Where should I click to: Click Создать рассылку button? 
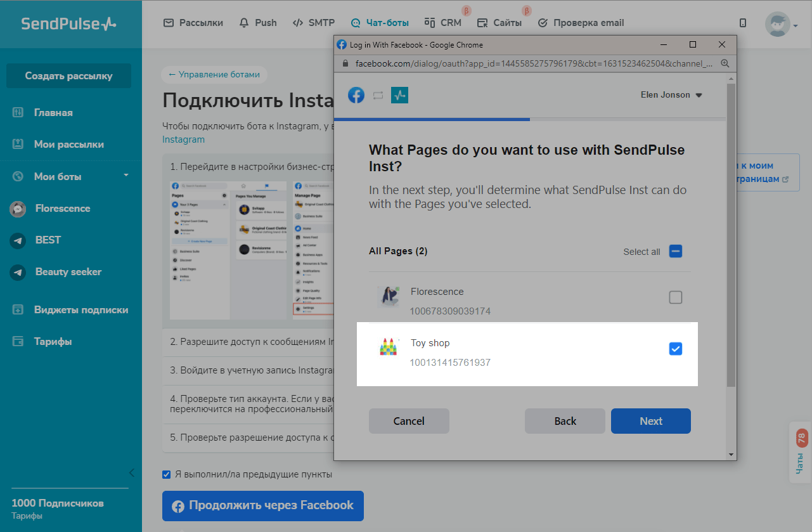(x=68, y=76)
